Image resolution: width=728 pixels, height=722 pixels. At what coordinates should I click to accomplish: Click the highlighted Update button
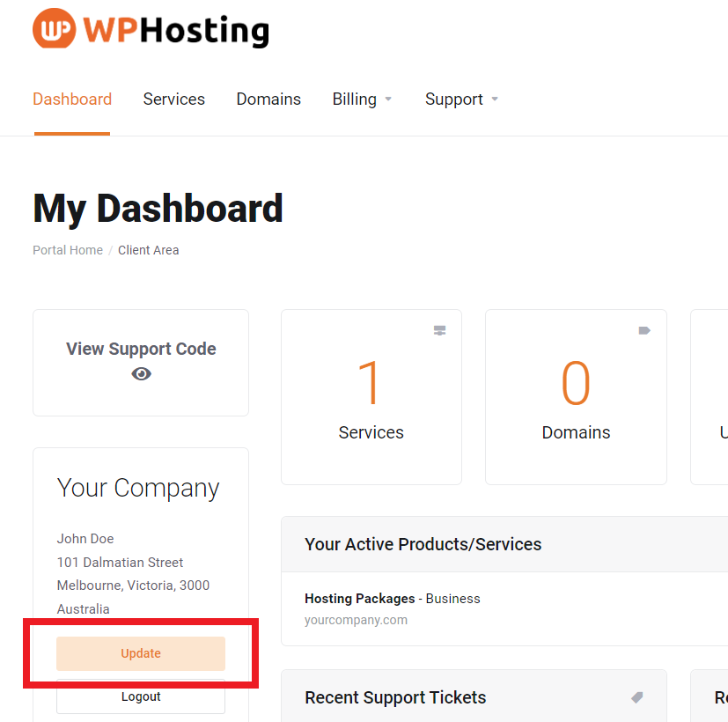pos(141,653)
